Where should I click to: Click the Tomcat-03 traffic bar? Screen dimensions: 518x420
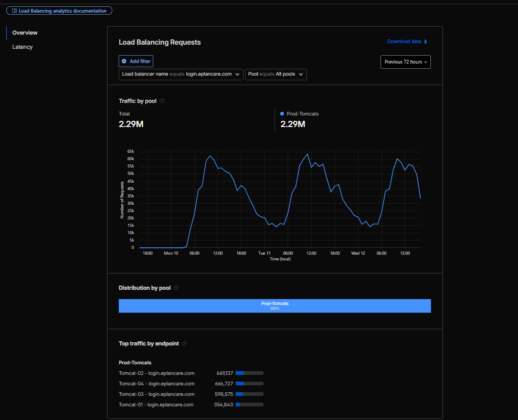249,394
